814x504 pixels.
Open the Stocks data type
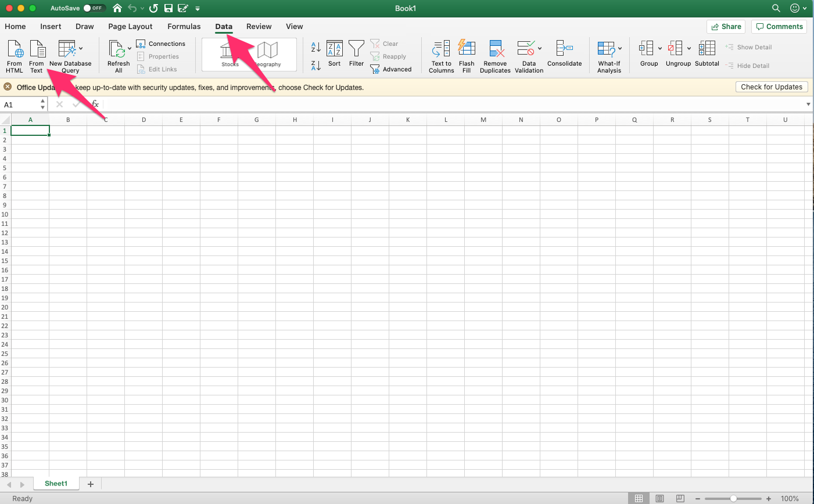tap(230, 54)
